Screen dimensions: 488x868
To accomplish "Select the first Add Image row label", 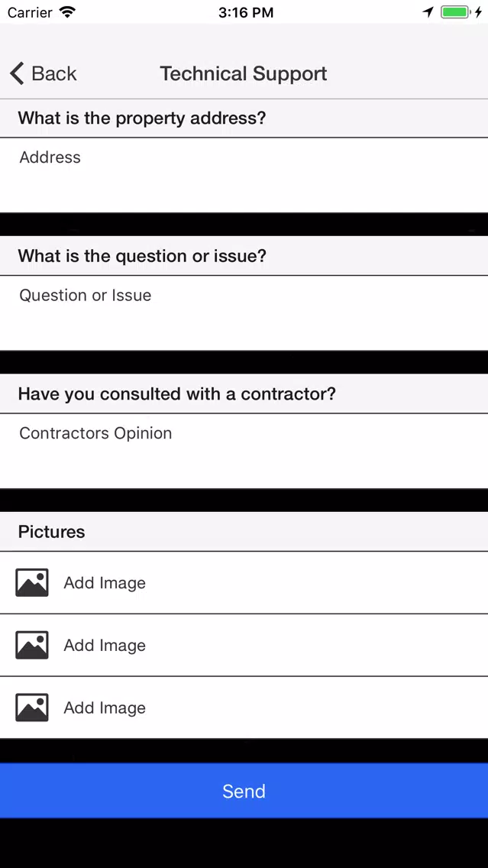I will tap(105, 583).
